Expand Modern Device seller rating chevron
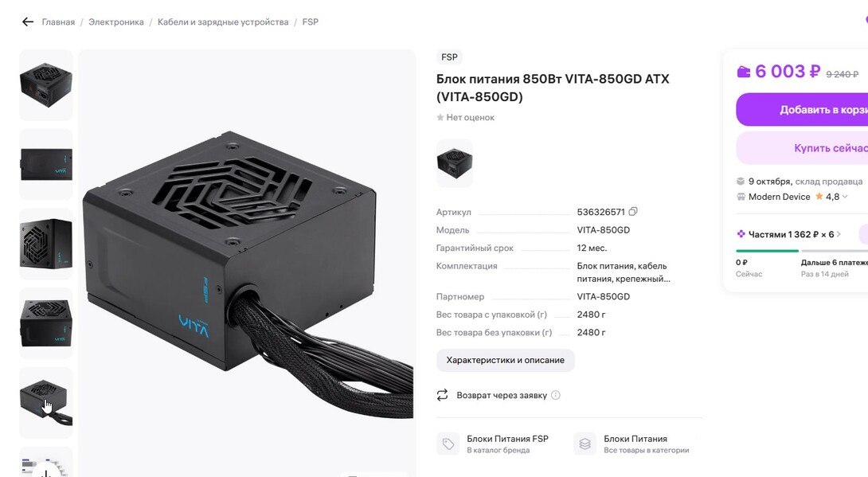The image size is (868, 477). click(845, 197)
